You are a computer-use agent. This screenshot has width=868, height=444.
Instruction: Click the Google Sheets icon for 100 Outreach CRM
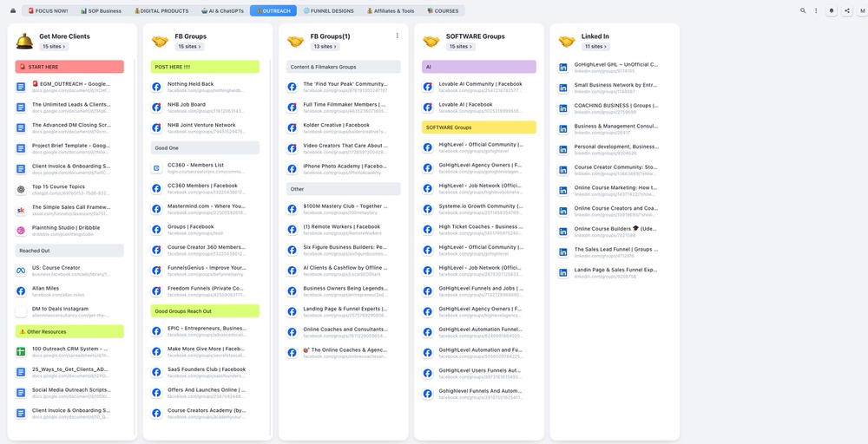pos(21,352)
